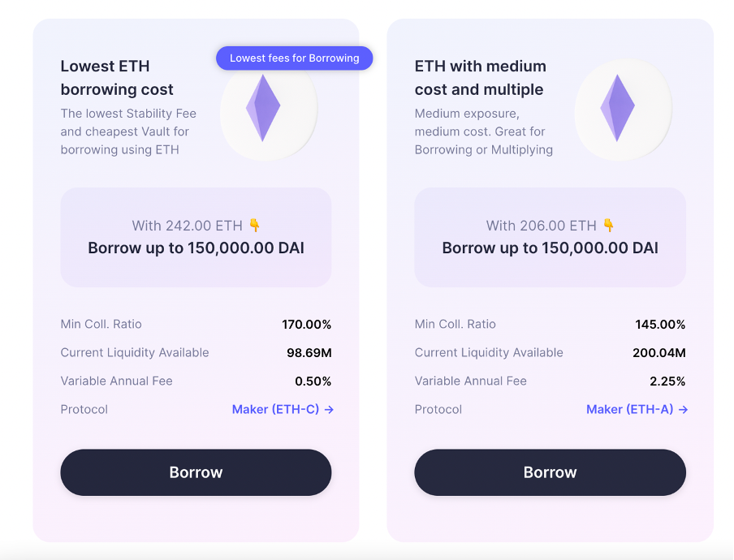The width and height of the screenshot is (734, 560).
Task: Click the arrow next to Maker (ETH-C)
Action: (x=329, y=409)
